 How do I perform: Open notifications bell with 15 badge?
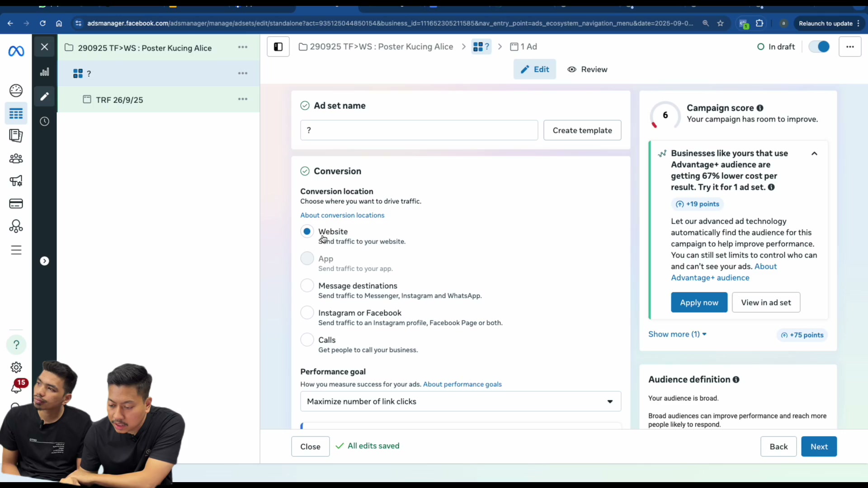pyautogui.click(x=17, y=386)
